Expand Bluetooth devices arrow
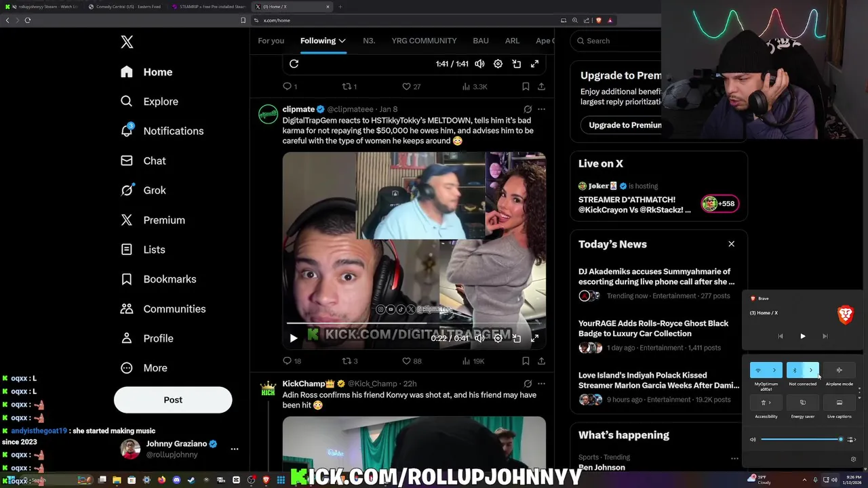The height and width of the screenshot is (488, 868). (811, 370)
